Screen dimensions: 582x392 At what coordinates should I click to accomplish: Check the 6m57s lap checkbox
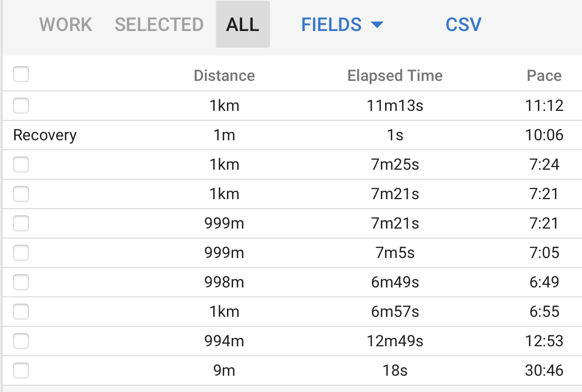click(21, 312)
